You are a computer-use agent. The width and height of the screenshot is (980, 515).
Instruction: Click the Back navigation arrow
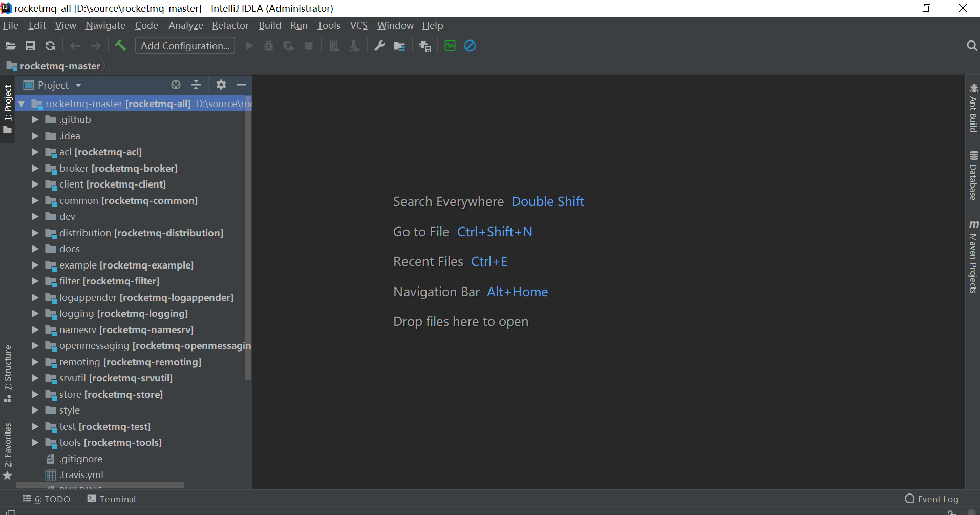tap(75, 46)
